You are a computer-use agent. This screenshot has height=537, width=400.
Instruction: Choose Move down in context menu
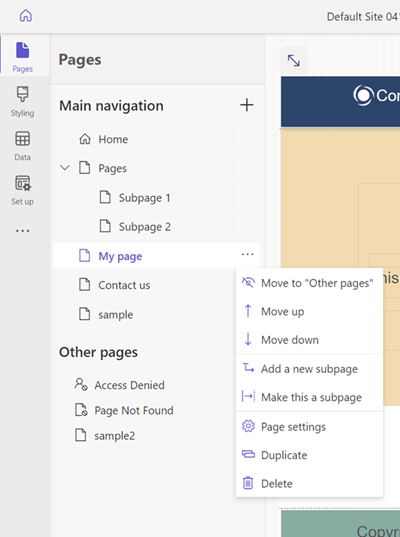[x=309, y=340]
